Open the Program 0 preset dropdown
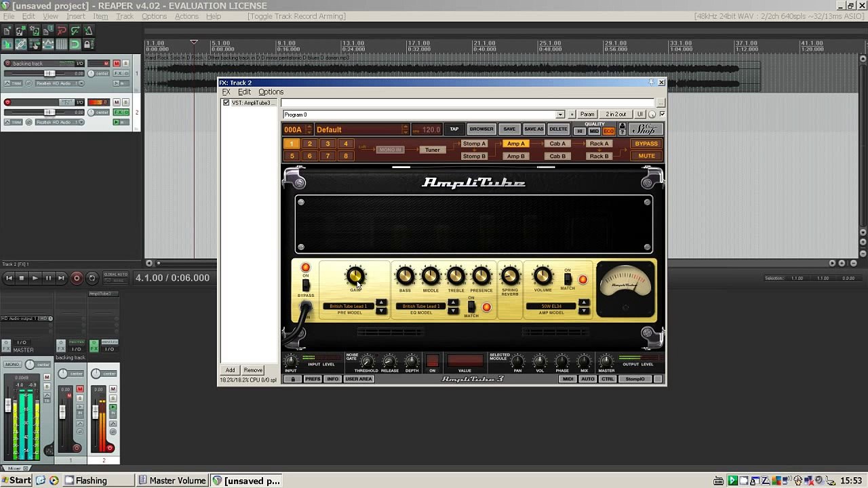Viewport: 868px width, 488px height. tap(559, 115)
